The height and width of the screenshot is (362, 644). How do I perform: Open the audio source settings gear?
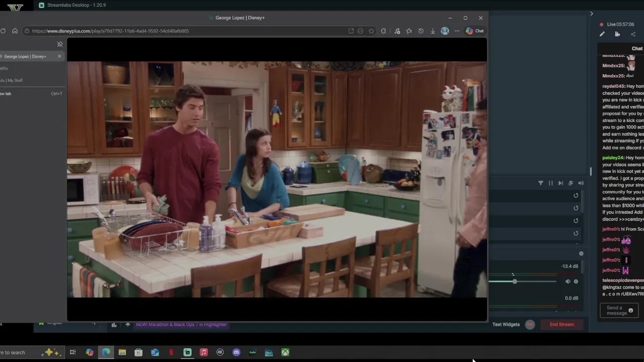(x=576, y=282)
